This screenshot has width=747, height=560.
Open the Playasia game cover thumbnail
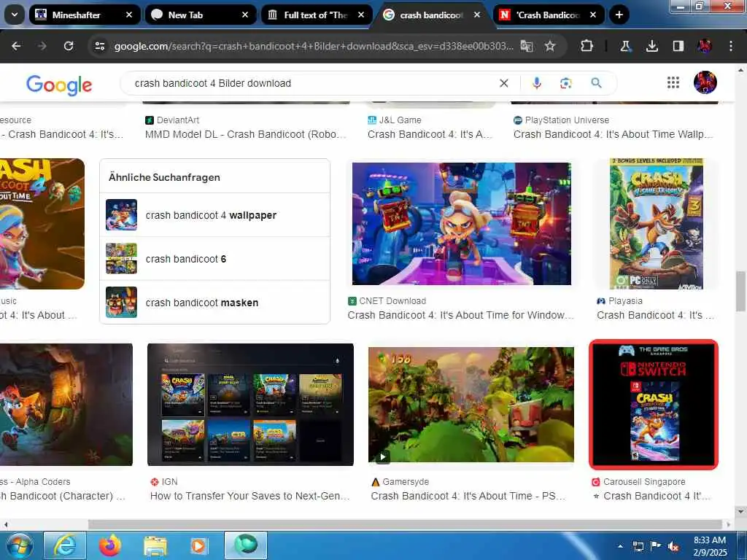click(656, 224)
